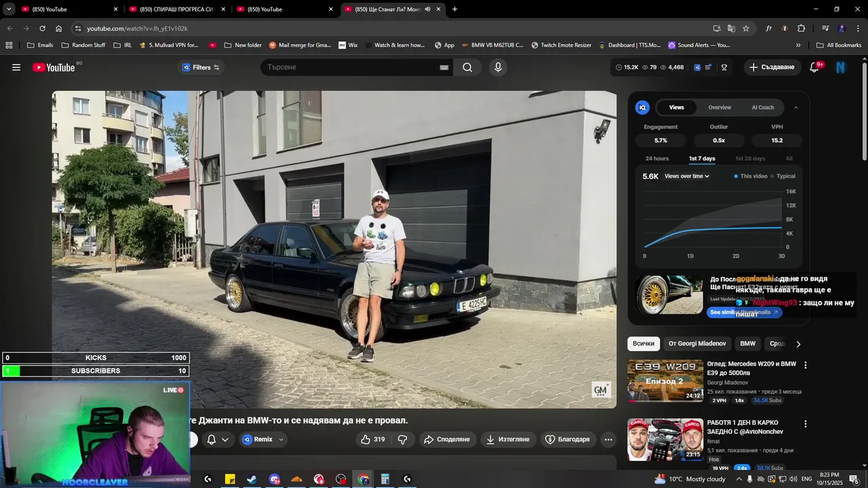
Task: Install app icon in address bar
Action: [x=717, y=28]
